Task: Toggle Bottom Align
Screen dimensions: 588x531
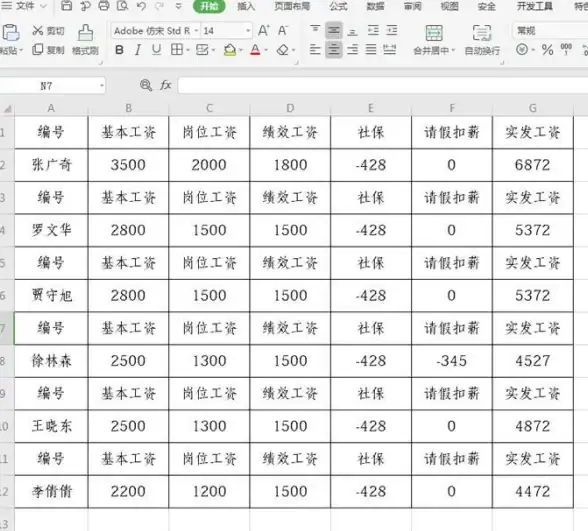Action: 352,31
